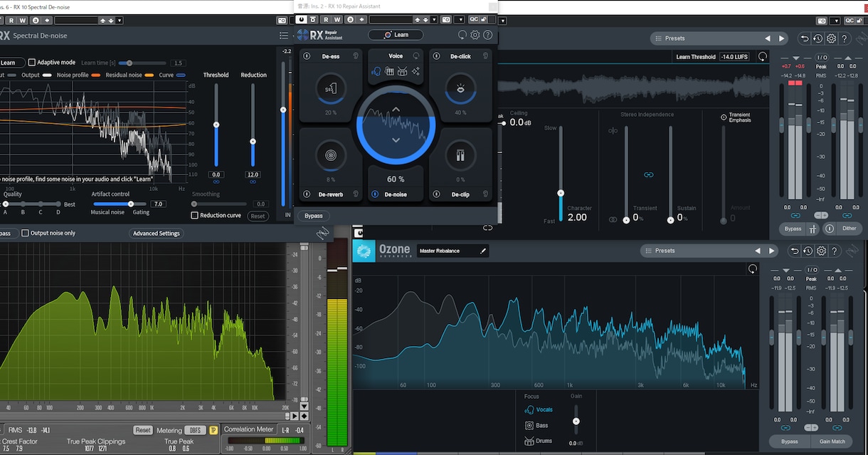Open Repair Assistant settings gear
This screenshot has height=455, width=868.
475,35
